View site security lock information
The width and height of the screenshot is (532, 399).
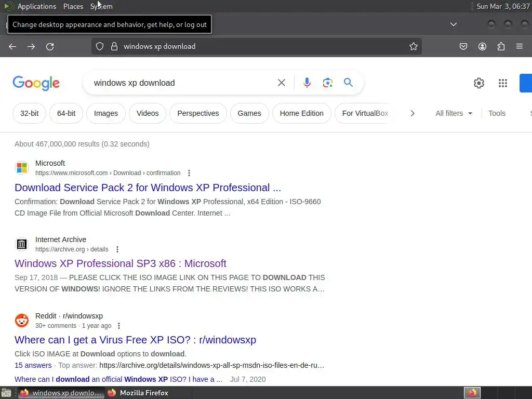[x=114, y=46]
